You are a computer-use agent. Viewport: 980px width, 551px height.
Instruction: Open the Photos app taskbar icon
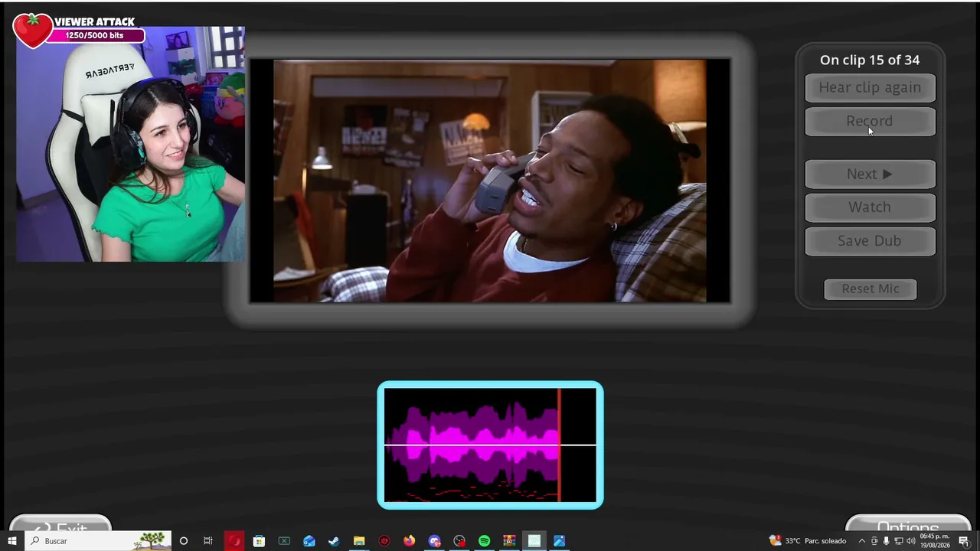pos(560,541)
